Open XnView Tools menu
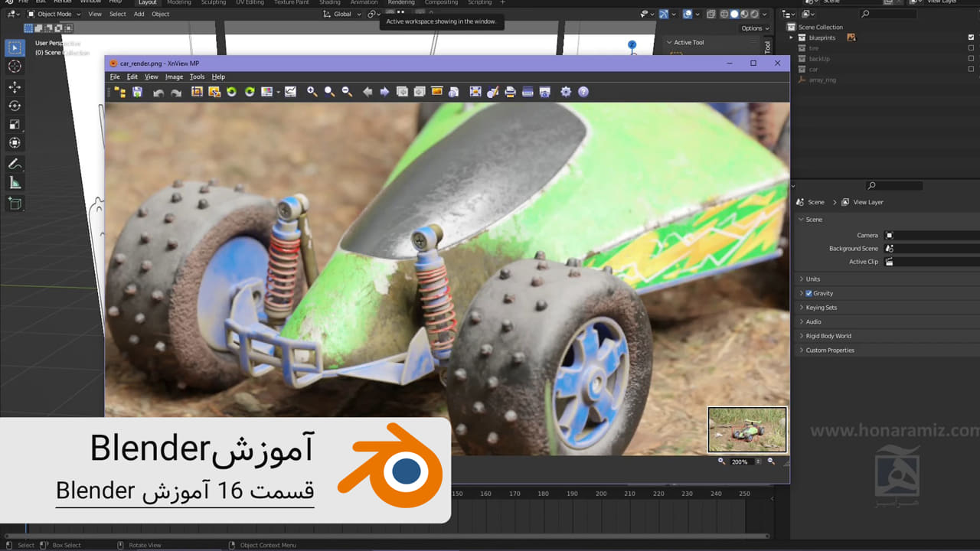This screenshot has width=980, height=551. pos(197,77)
